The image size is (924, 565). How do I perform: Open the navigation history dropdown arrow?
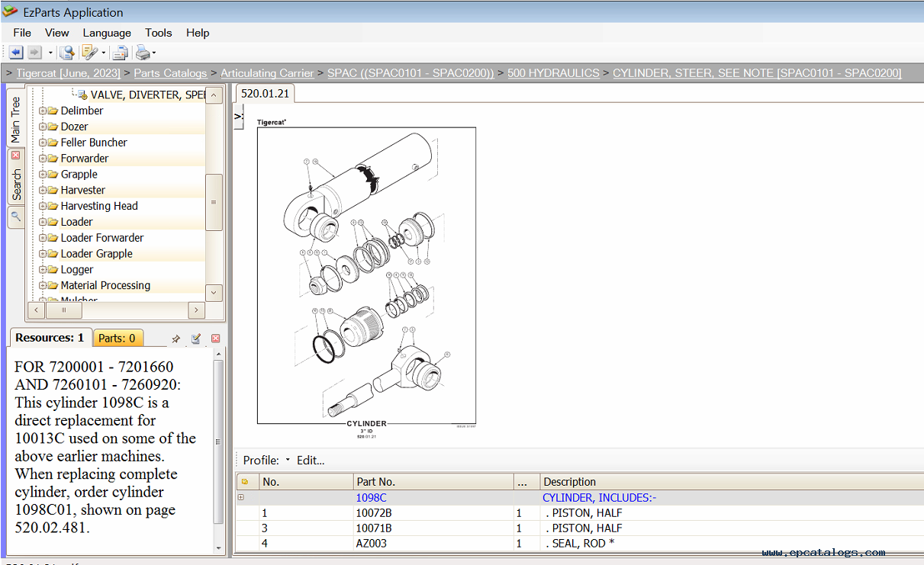click(50, 53)
